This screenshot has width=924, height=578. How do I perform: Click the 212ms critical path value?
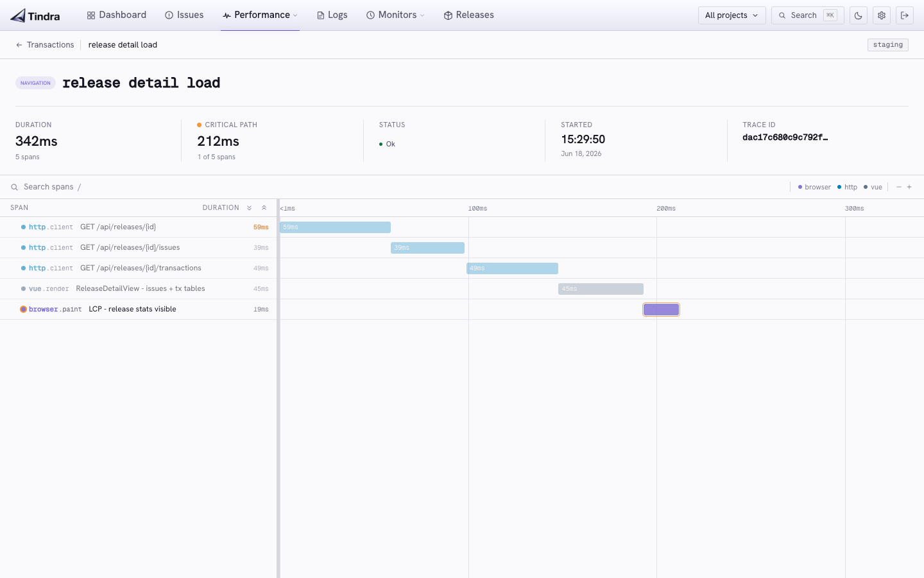[218, 141]
